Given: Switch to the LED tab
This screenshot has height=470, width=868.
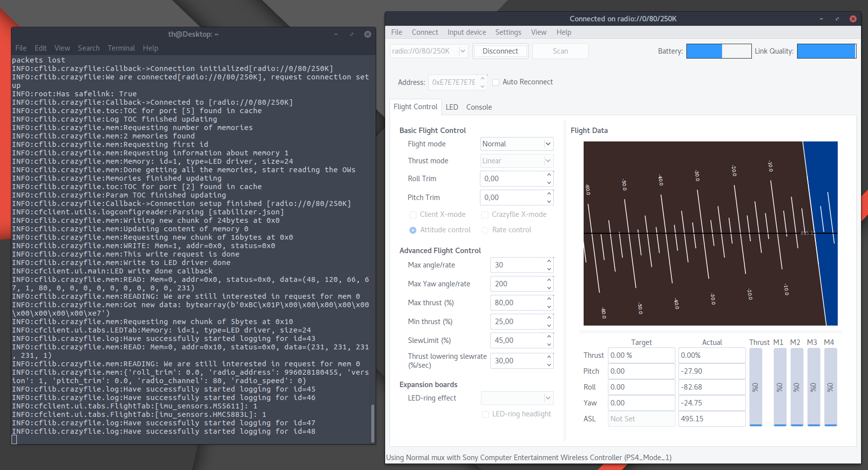Looking at the screenshot, I should tap(452, 107).
